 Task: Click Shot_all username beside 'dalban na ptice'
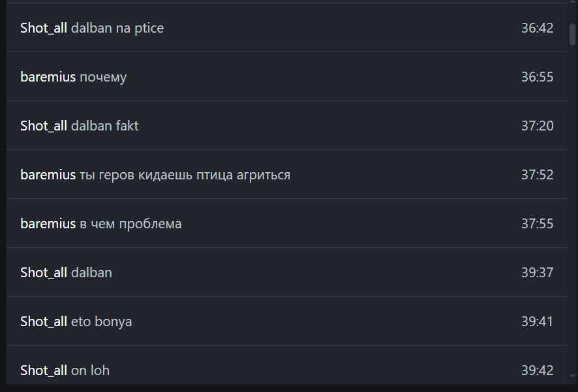pyautogui.click(x=44, y=28)
